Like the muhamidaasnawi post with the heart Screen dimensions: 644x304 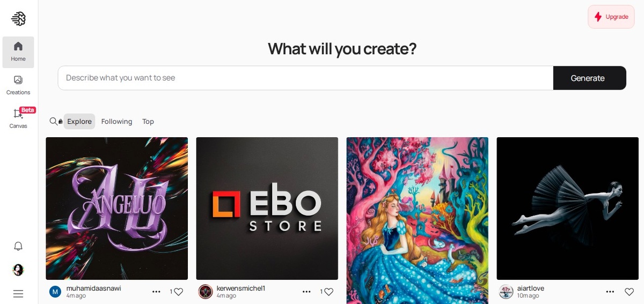pos(178,292)
